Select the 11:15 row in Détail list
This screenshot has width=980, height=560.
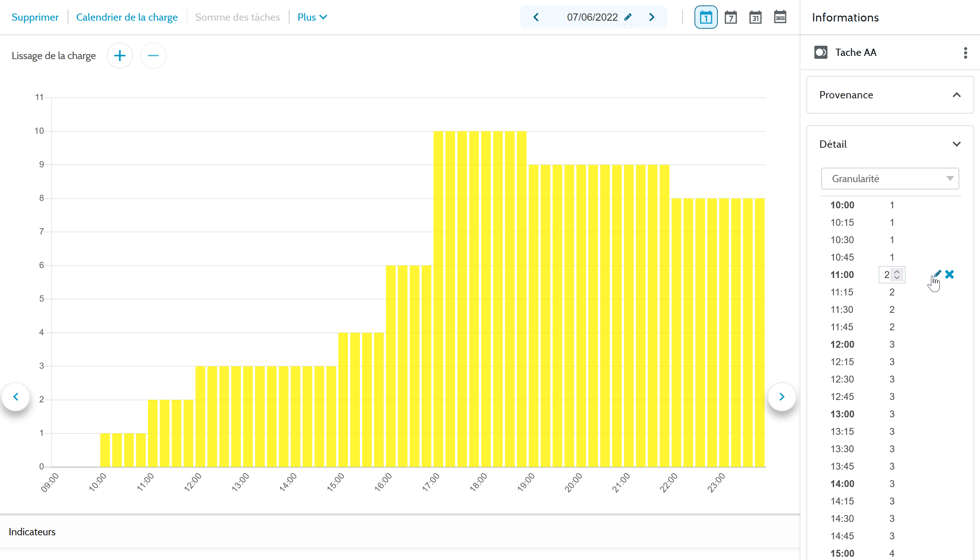click(x=890, y=292)
